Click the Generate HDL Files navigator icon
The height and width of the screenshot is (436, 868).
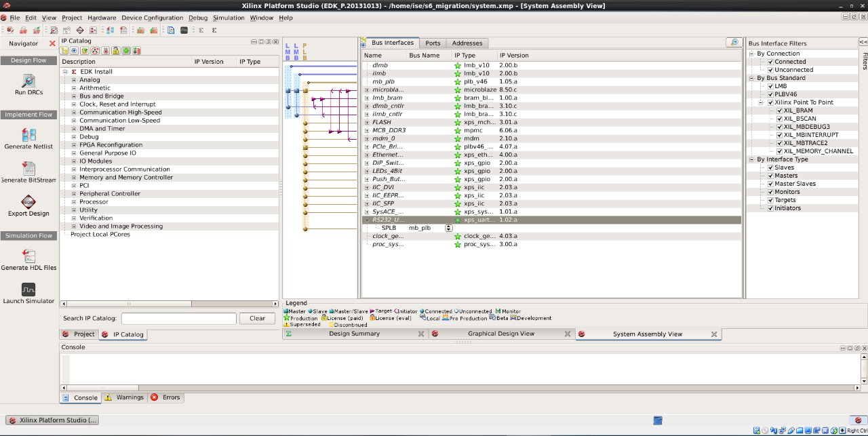coord(28,256)
